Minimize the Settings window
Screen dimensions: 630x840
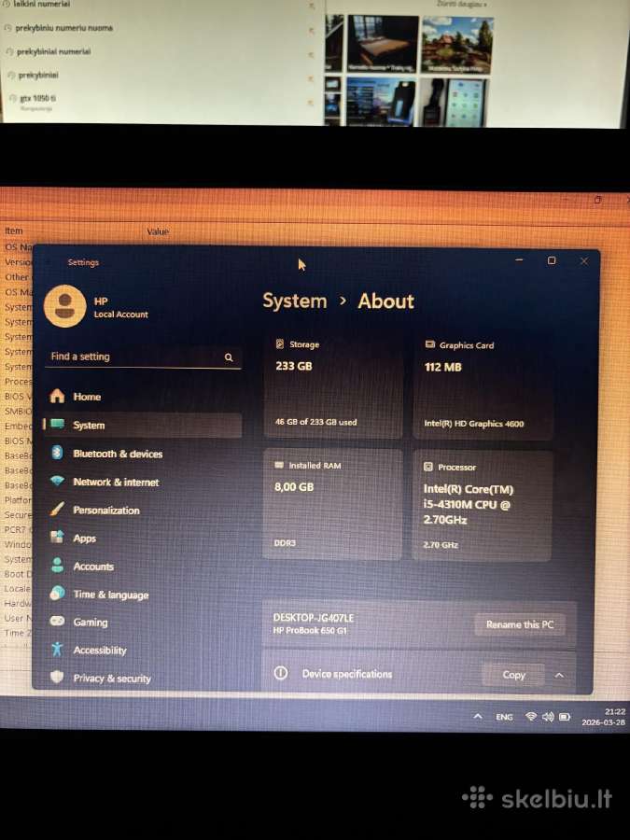pyautogui.click(x=519, y=259)
